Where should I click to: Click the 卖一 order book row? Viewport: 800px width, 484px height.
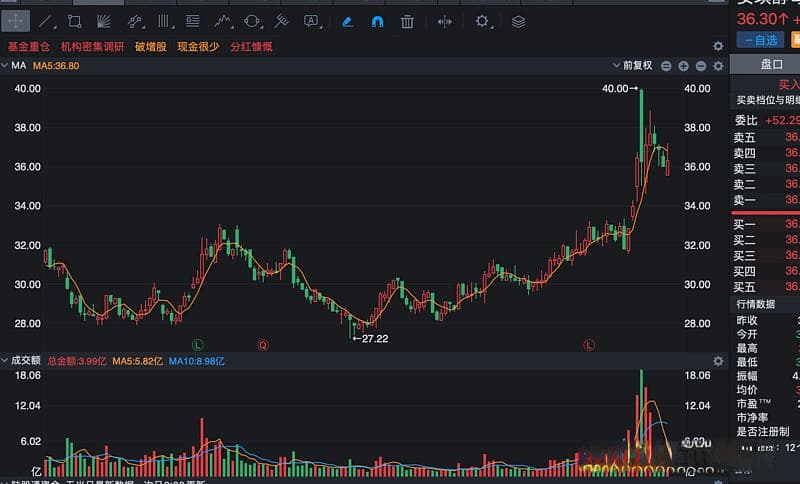pyautogui.click(x=765, y=200)
